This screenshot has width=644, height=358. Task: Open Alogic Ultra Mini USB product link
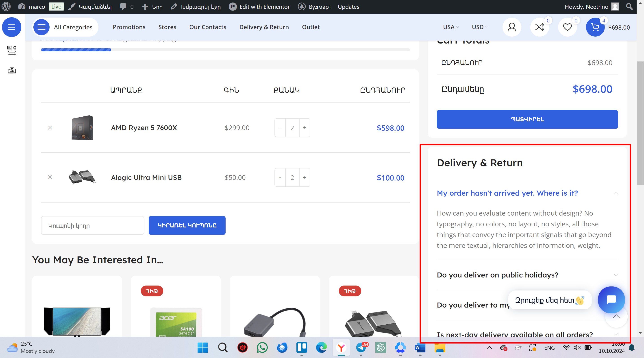coord(146,177)
